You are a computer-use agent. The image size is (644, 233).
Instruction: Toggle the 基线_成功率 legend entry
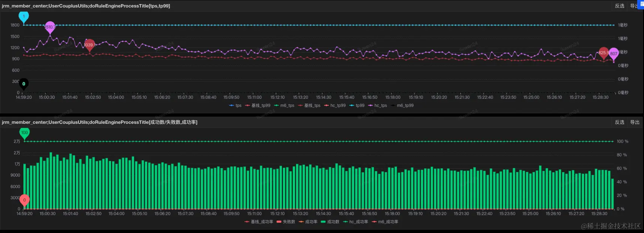[259, 222]
